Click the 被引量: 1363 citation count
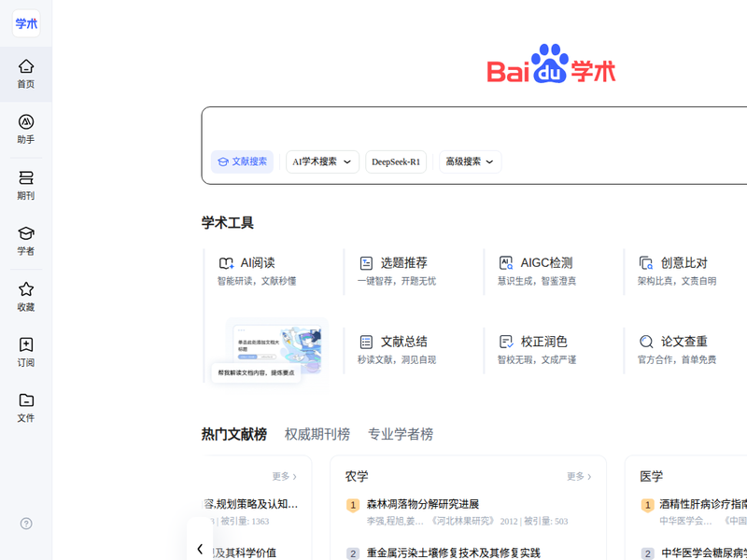The image size is (747, 560). tap(245, 521)
